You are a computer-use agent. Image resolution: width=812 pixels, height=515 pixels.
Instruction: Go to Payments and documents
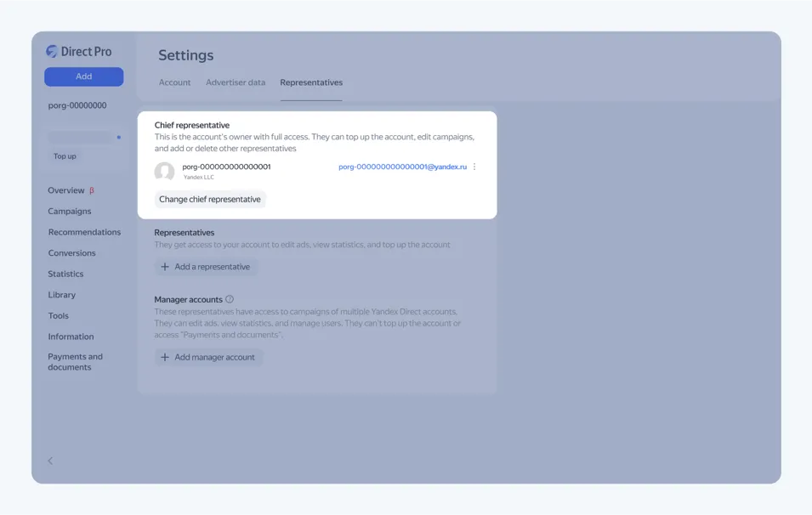[76, 362]
